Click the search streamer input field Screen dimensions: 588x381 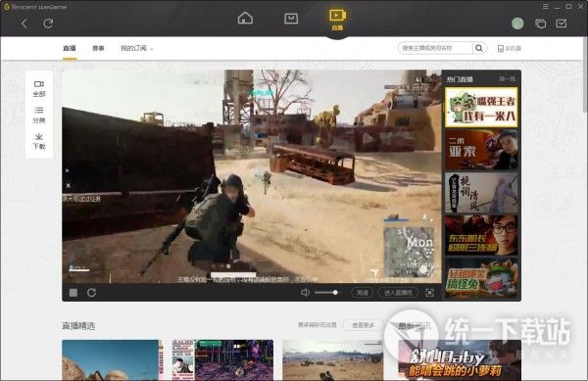(x=436, y=48)
